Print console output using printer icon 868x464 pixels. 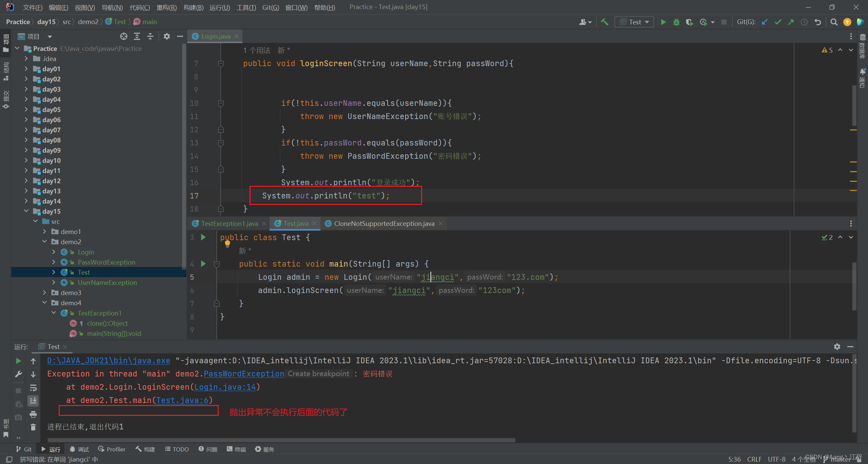tap(33, 414)
